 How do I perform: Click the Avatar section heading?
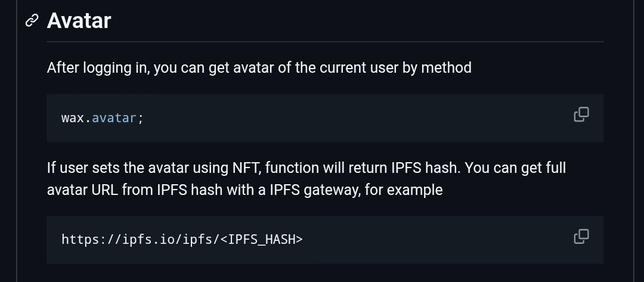pyautogui.click(x=79, y=20)
